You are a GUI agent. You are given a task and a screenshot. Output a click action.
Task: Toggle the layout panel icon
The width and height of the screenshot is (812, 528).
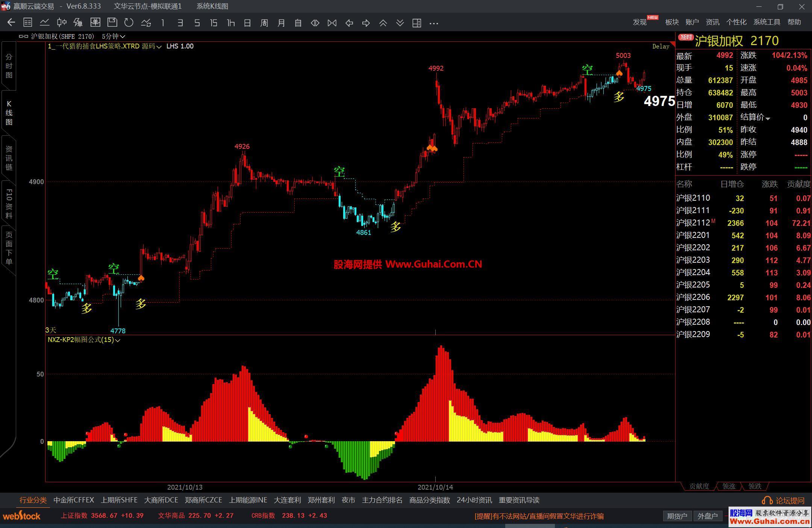click(x=417, y=23)
